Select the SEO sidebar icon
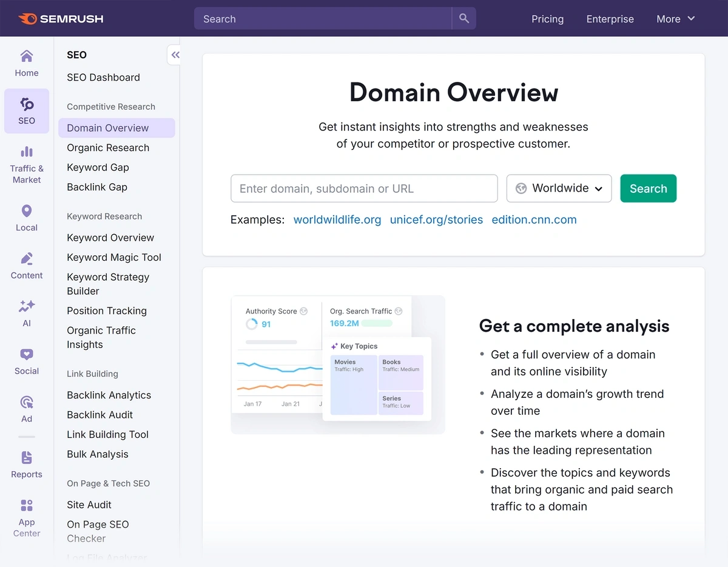 (27, 104)
